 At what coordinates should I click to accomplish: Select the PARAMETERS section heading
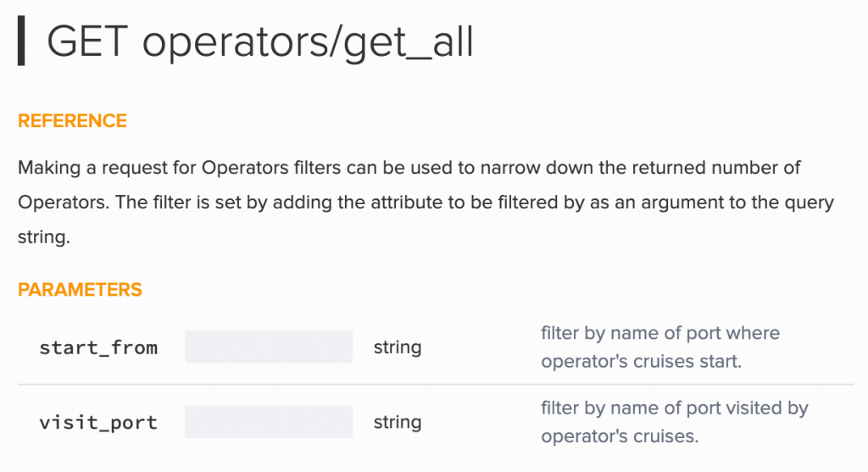80,290
